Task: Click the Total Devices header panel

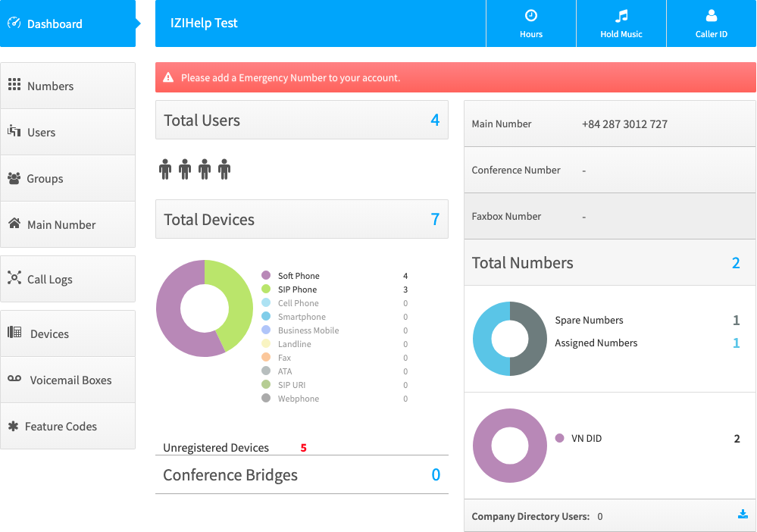Action: 302,219
